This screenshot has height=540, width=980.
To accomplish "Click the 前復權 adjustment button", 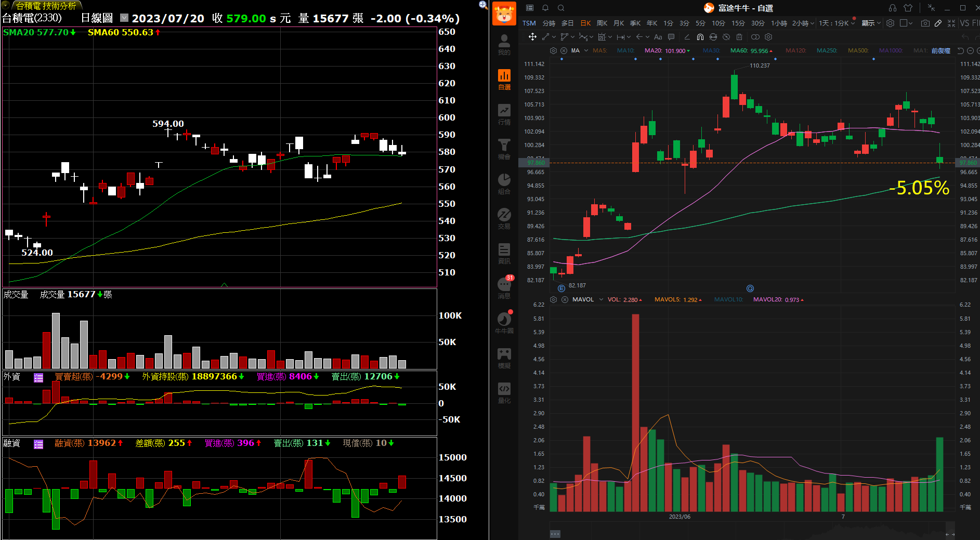I will coord(940,50).
